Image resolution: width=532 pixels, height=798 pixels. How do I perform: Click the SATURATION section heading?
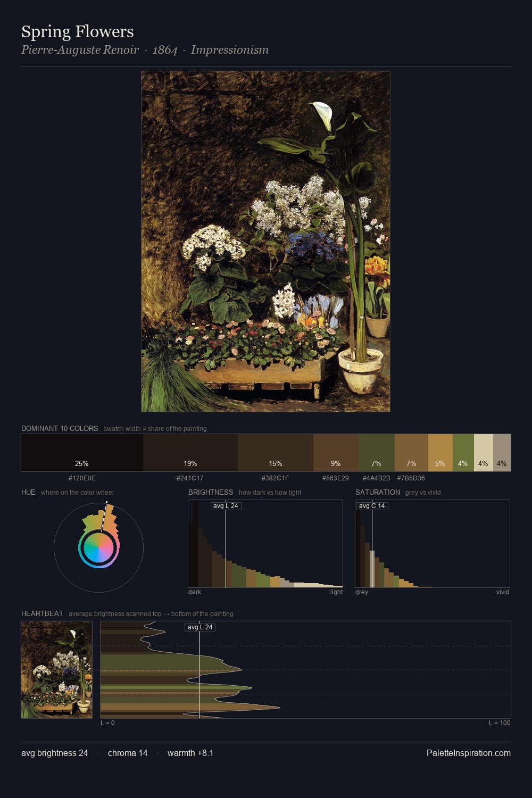pyautogui.click(x=378, y=492)
